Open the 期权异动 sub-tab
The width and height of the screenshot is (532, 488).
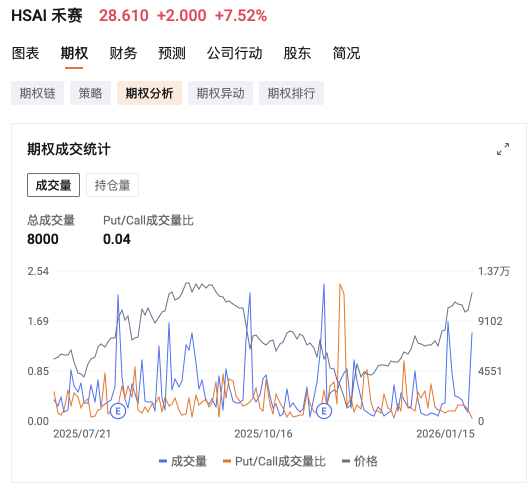click(220, 93)
